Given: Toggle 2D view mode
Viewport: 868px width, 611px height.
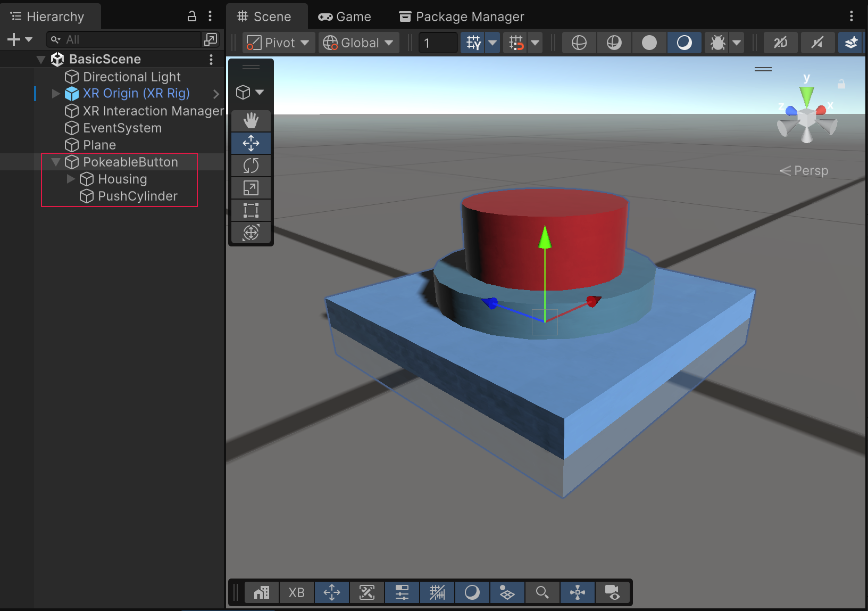Looking at the screenshot, I should pos(780,43).
